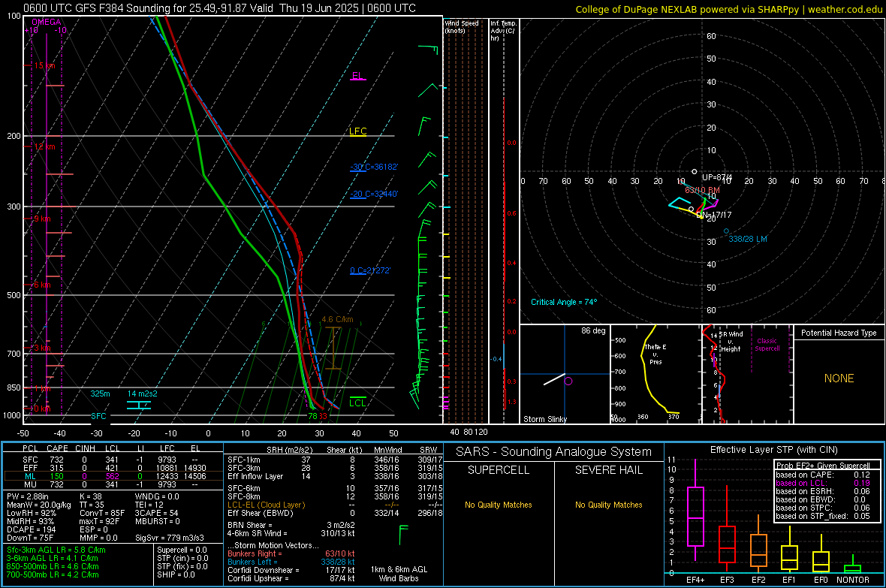
Task: Click the magenta based on LCL: probability row
Action: tap(823, 483)
